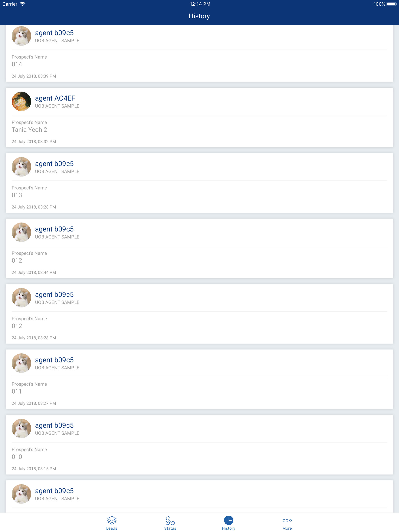Open prospect 013 history record

199,183
